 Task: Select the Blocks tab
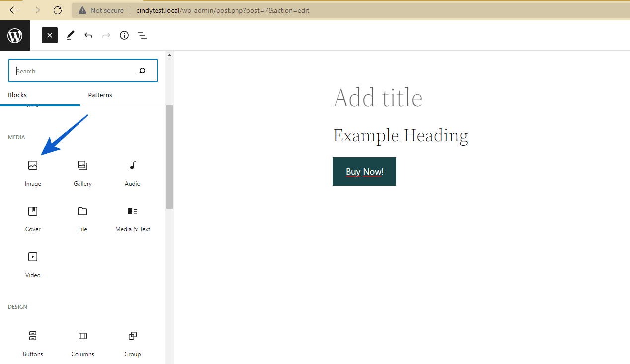(17, 95)
